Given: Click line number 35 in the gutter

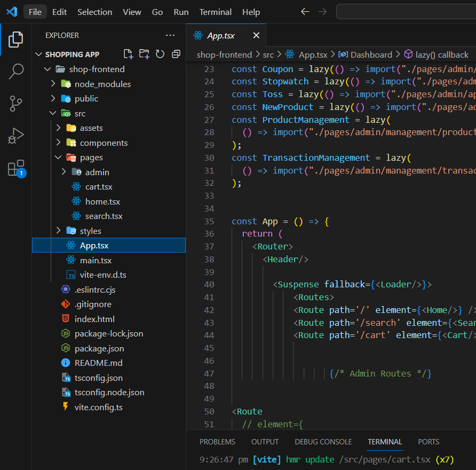Looking at the screenshot, I should click(209, 222).
